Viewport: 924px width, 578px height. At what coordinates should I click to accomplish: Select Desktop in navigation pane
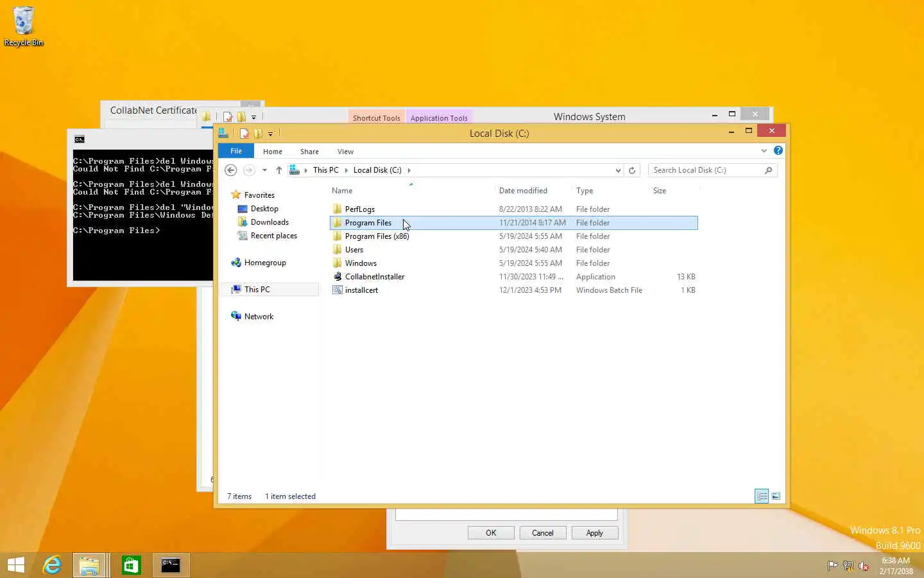coord(264,209)
